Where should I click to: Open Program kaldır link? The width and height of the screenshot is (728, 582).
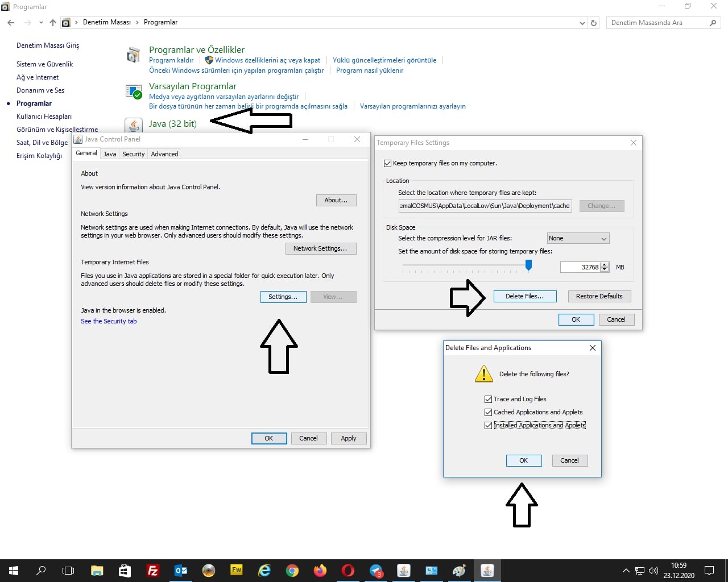click(171, 60)
